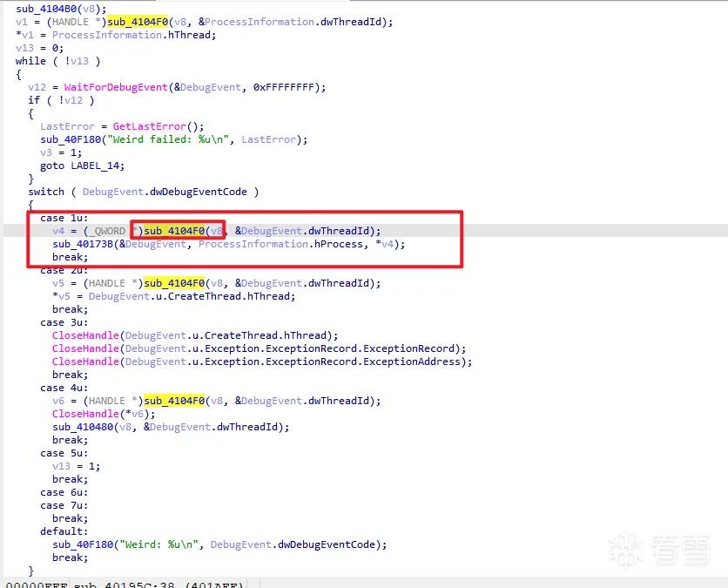Click the status bar address text

125,585
